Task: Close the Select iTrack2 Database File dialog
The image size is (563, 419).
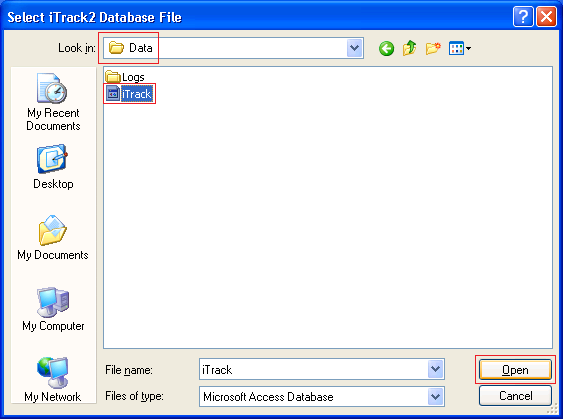Action: [x=546, y=17]
